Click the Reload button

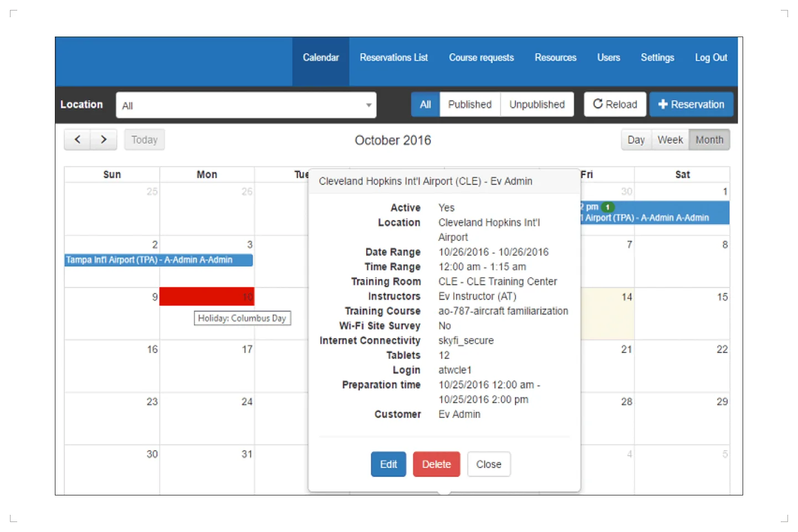tap(615, 104)
